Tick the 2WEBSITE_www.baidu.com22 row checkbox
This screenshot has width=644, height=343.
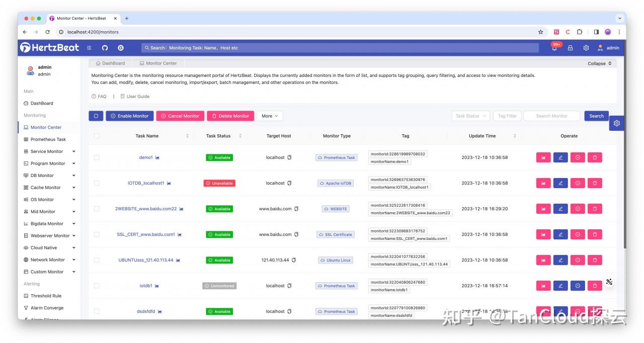[97, 209]
